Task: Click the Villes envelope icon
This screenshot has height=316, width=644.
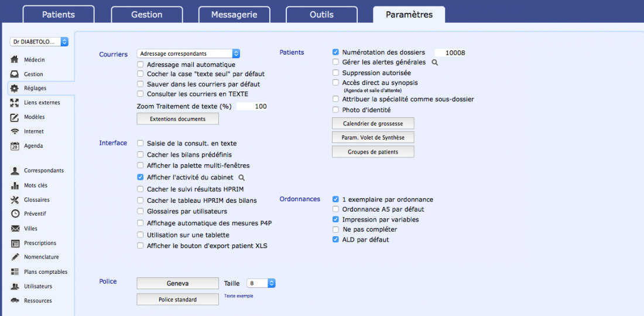Action: click(15, 229)
